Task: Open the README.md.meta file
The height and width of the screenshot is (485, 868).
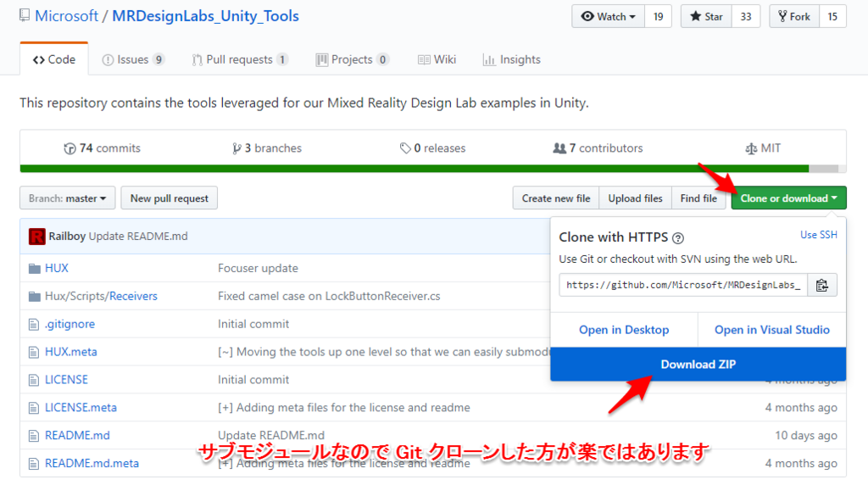Action: (92, 463)
